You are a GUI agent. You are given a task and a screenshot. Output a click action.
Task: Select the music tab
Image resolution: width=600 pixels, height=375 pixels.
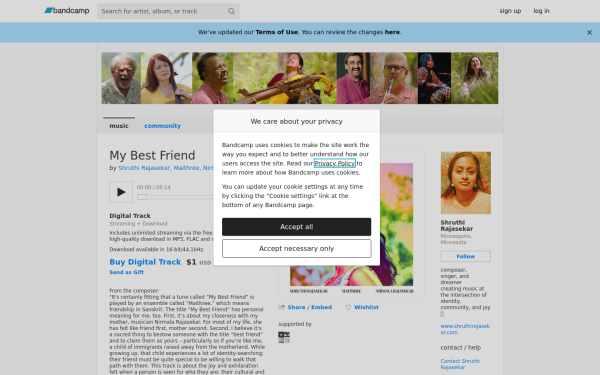[x=119, y=126]
